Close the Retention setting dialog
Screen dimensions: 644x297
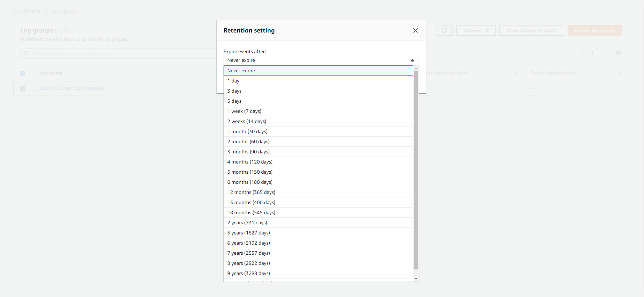tap(415, 30)
